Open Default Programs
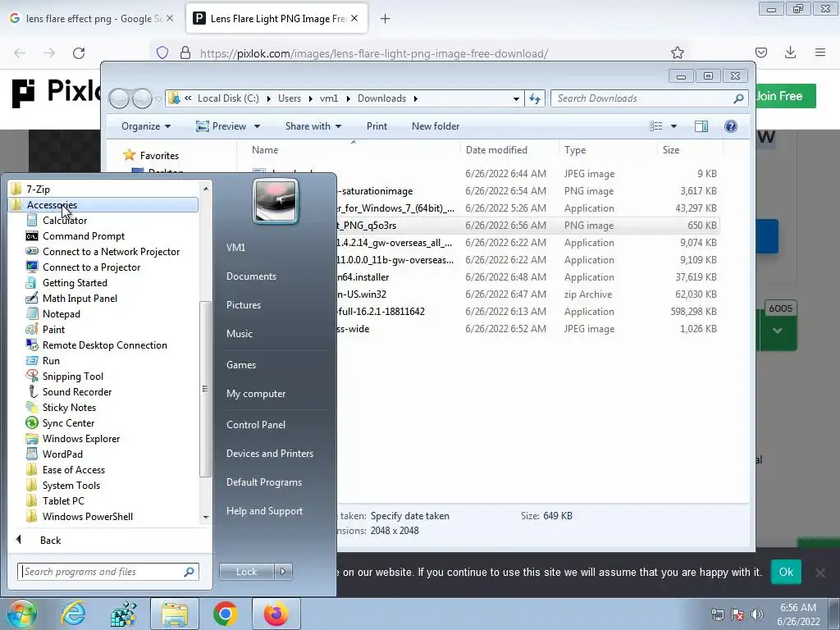Viewport: 840px width, 630px height. click(x=263, y=482)
